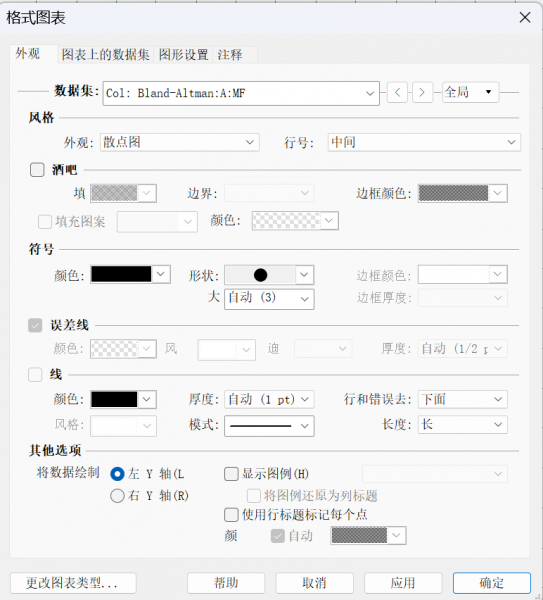Confirm with the 确定 button
The width and height of the screenshot is (543, 600).
[x=492, y=583]
